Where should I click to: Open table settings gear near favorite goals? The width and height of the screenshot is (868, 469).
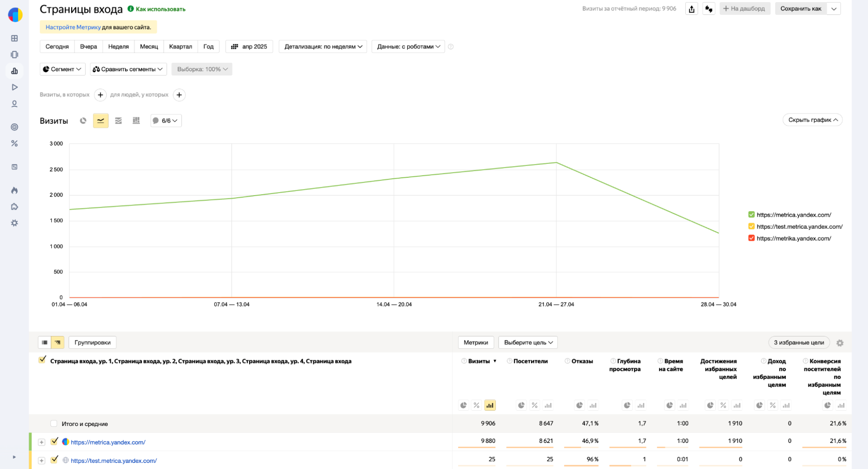point(840,343)
